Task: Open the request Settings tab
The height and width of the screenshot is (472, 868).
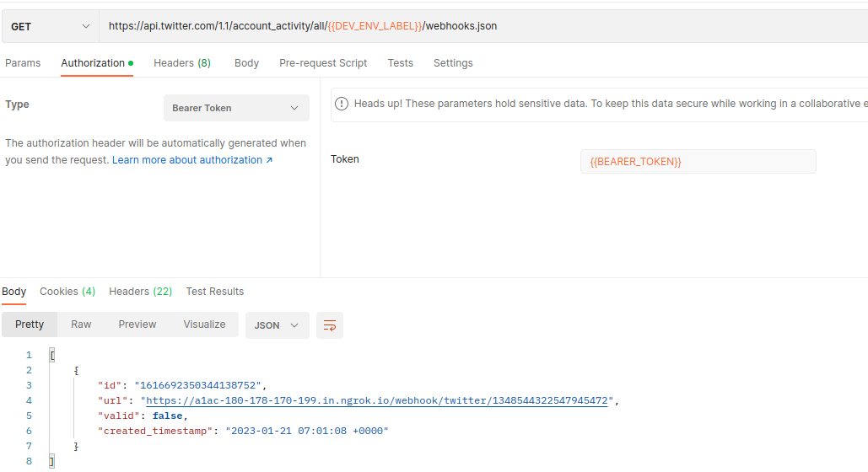Action: [x=453, y=63]
